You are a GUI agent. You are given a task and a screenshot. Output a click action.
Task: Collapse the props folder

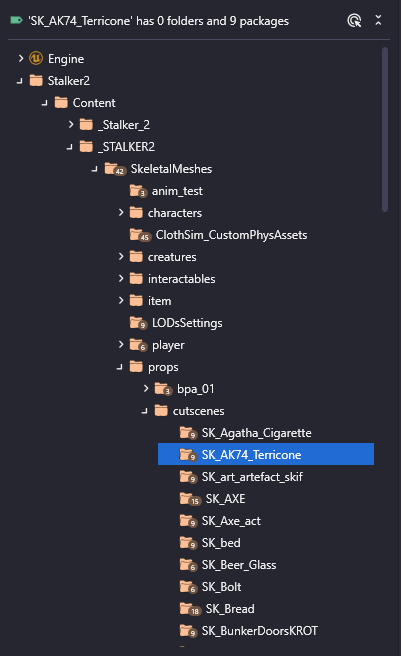pyautogui.click(x=120, y=367)
